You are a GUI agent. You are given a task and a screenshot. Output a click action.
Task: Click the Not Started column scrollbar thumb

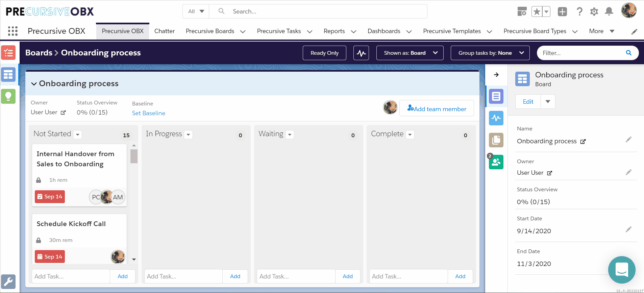tap(134, 156)
